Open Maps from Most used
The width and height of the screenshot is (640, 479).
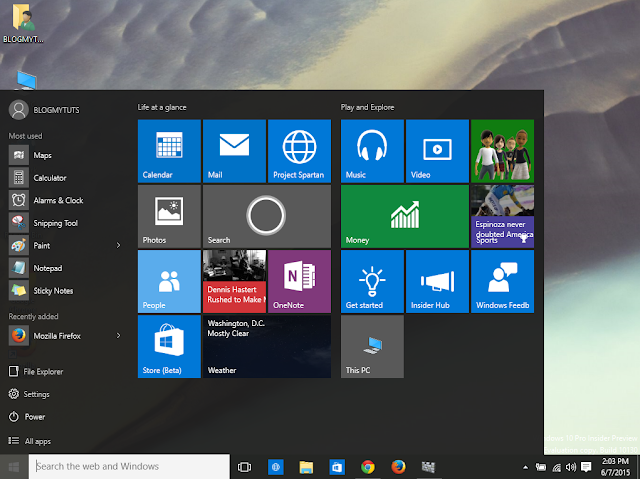click(x=65, y=155)
